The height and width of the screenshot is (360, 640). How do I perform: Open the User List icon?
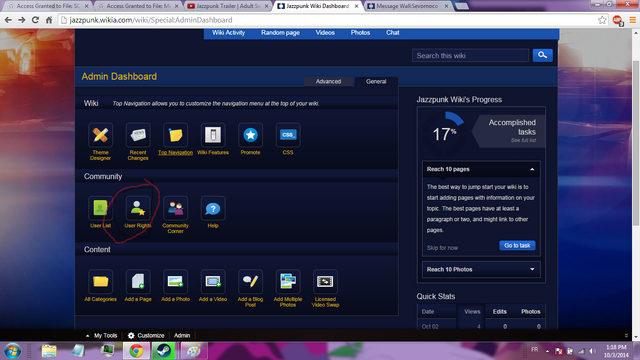tap(100, 208)
